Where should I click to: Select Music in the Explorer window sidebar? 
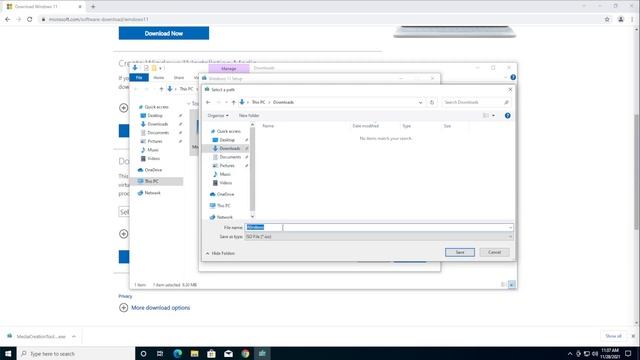[x=149, y=150]
